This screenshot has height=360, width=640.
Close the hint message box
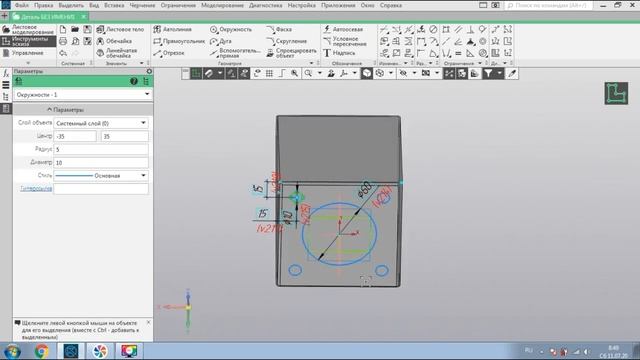[148, 322]
